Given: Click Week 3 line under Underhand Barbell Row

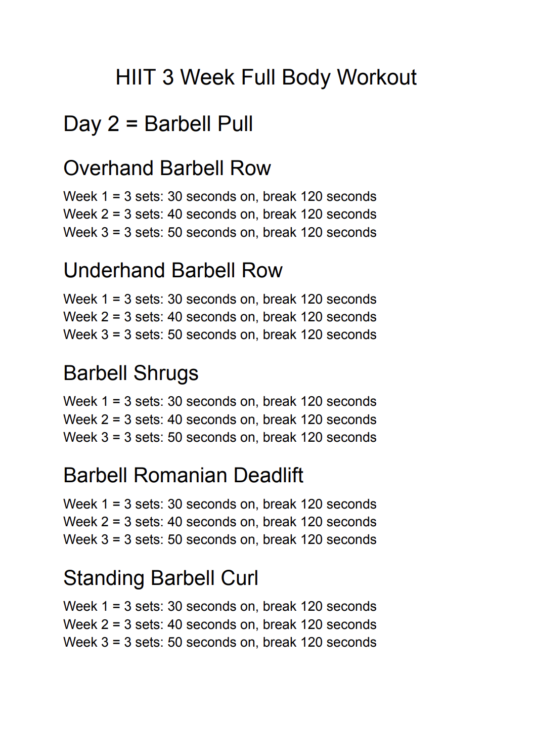Looking at the screenshot, I should [219, 334].
